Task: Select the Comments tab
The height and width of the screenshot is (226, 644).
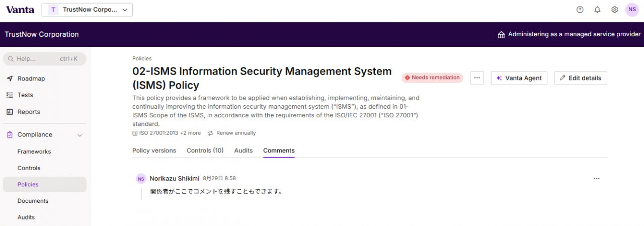Action: click(279, 150)
